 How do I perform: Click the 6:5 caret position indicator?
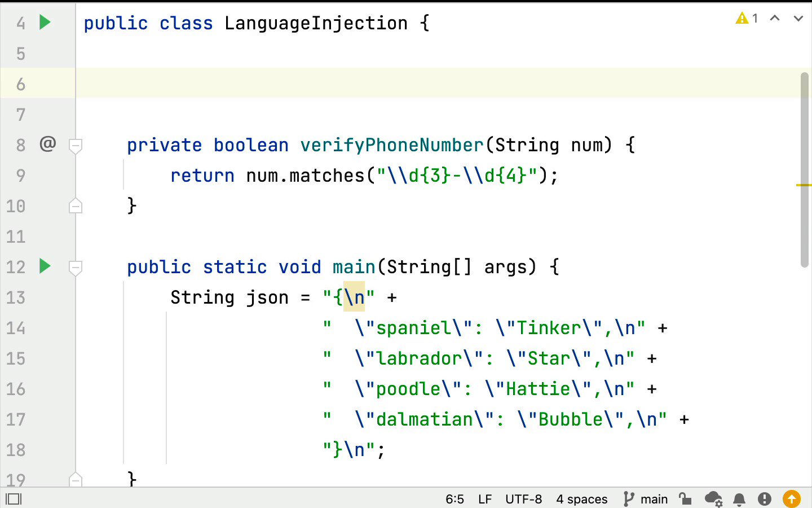(x=455, y=499)
